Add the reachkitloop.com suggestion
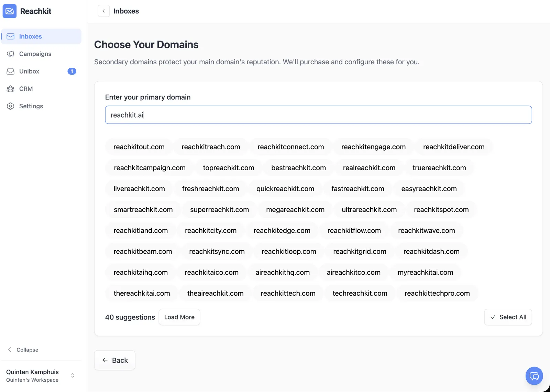Image resolution: width=550 pixels, height=392 pixels. coord(289,252)
